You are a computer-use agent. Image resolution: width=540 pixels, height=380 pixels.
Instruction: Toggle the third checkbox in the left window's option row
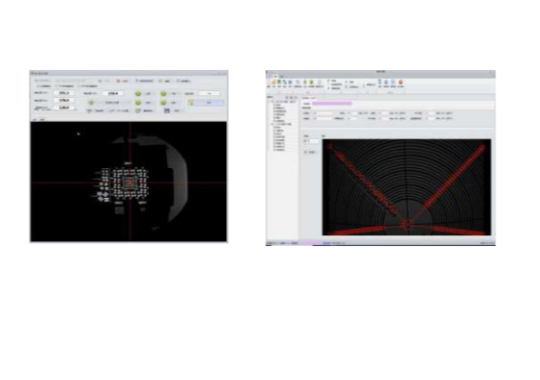[x=79, y=86]
